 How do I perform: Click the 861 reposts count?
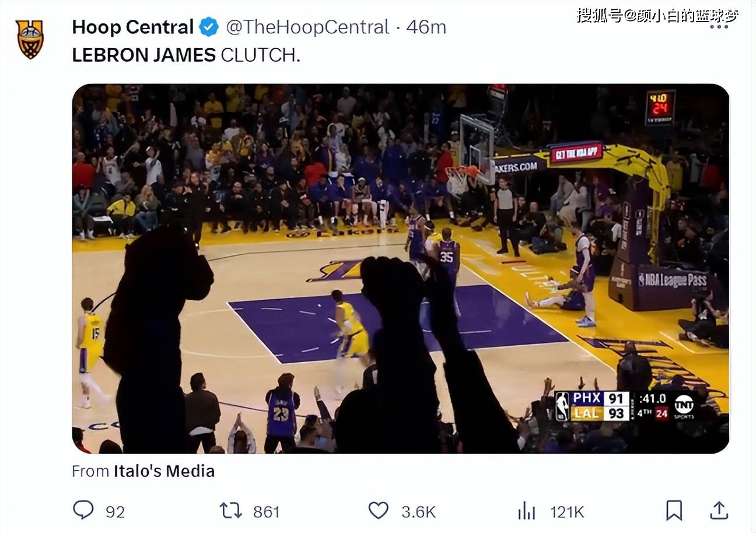point(267,512)
